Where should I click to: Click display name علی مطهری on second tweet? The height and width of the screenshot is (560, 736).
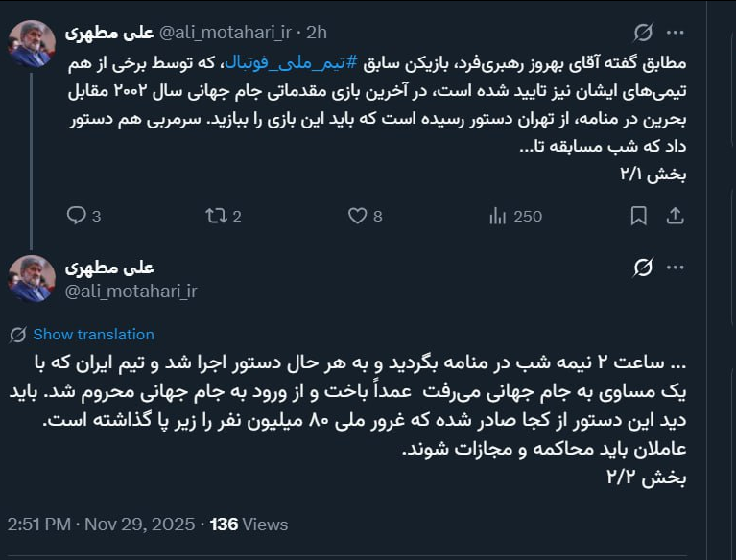point(109,268)
